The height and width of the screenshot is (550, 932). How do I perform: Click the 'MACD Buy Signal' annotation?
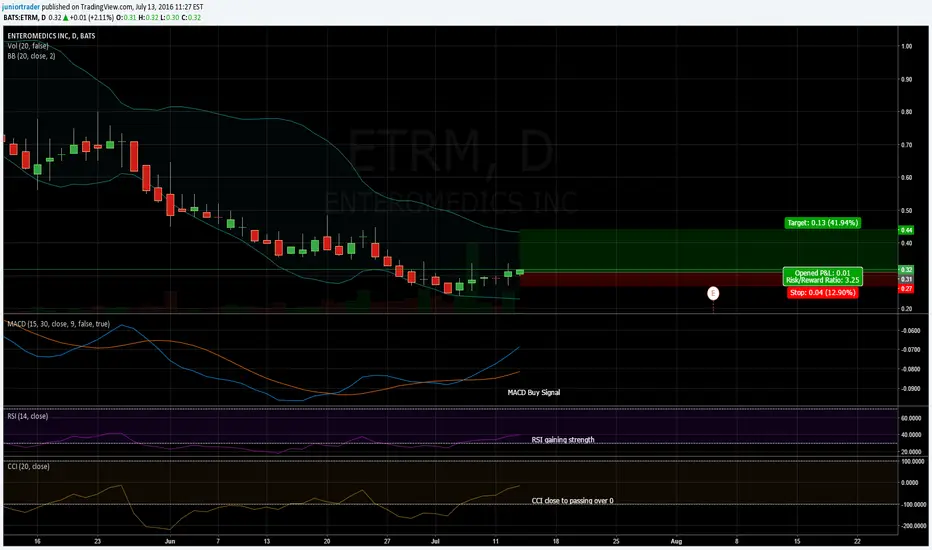pyautogui.click(x=534, y=392)
